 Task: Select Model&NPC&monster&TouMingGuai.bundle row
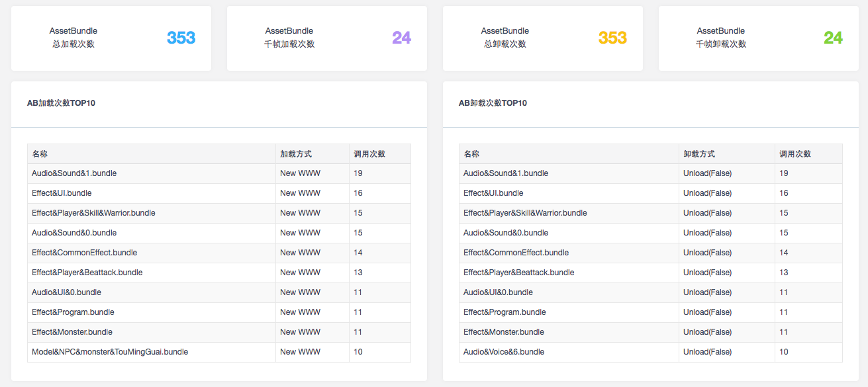click(110, 351)
